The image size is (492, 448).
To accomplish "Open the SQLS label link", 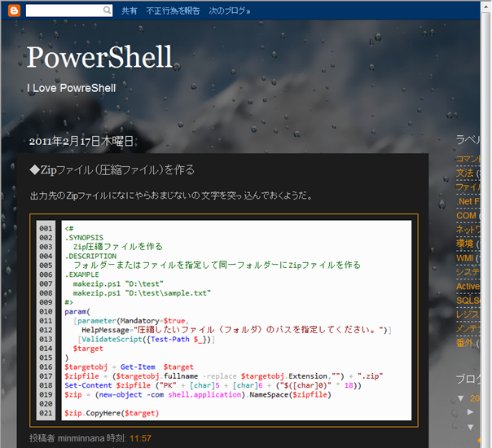I will 468,301.
